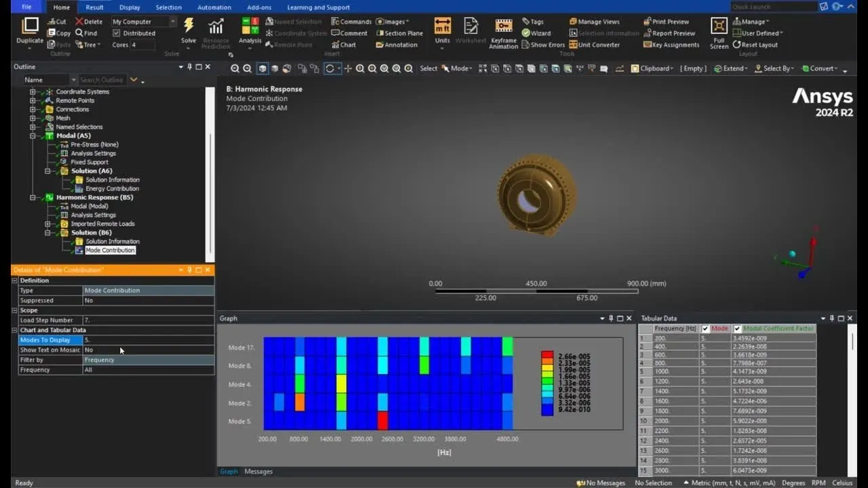Toggle the Modal Coefficient Factor column checkbox
Screen dimensions: 868x488
coord(737,329)
